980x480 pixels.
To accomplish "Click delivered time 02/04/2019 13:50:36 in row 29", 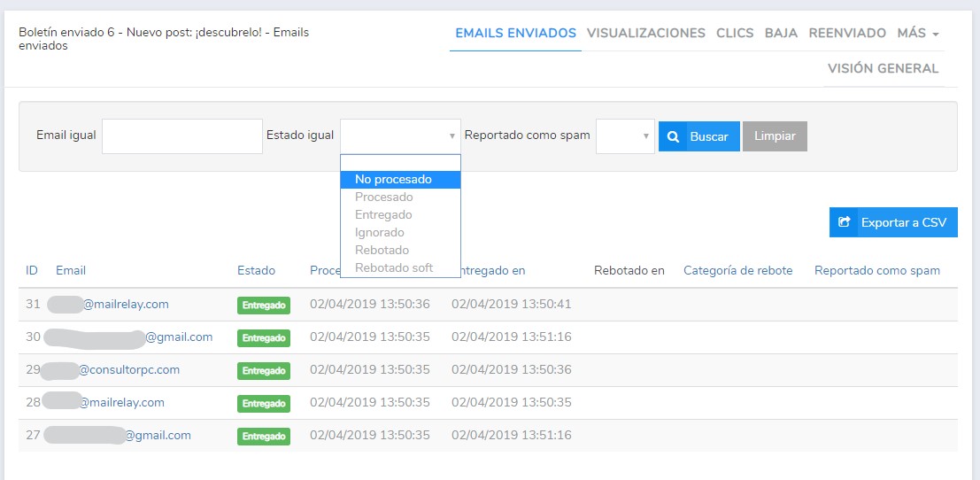I will 512,370.
